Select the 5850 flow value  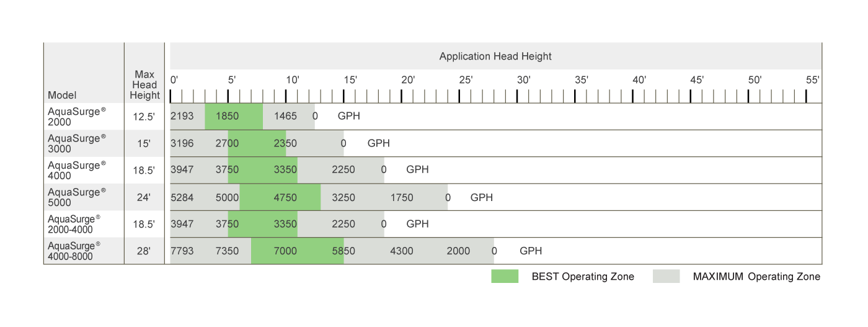pyautogui.click(x=343, y=251)
